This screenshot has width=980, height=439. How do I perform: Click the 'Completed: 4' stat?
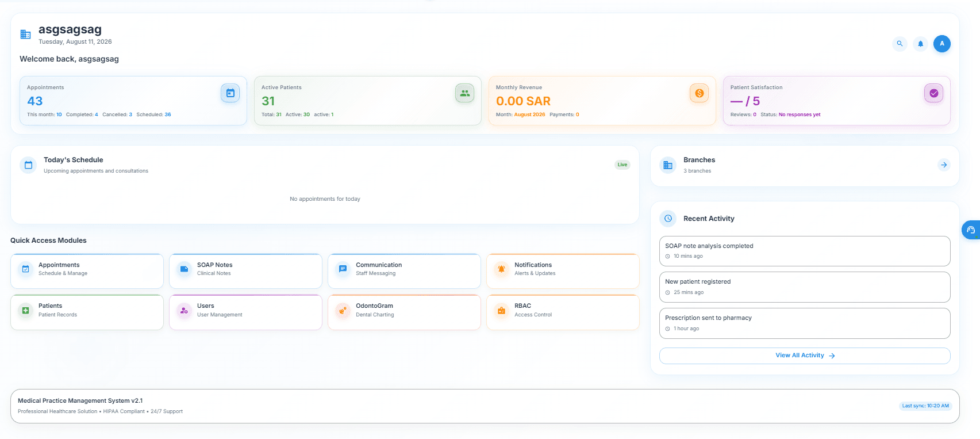coord(82,114)
